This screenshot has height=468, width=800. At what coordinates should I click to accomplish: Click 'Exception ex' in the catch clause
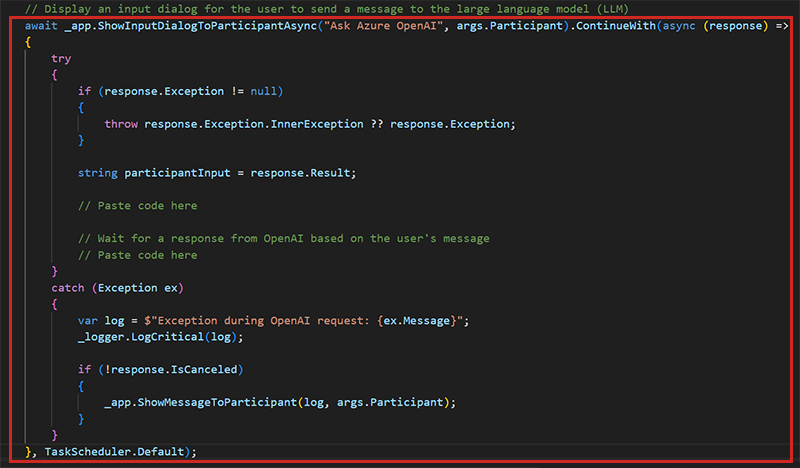pyautogui.click(x=138, y=288)
